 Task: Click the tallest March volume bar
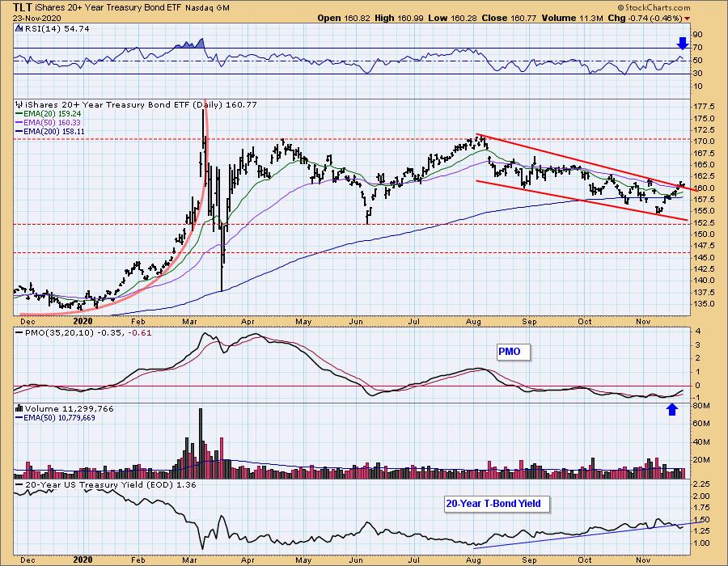click(201, 443)
